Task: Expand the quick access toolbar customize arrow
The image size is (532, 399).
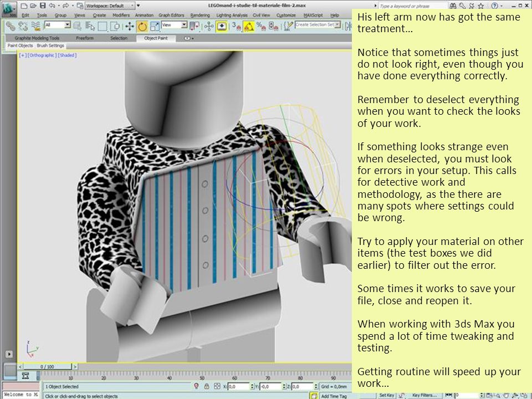Action: (138, 6)
